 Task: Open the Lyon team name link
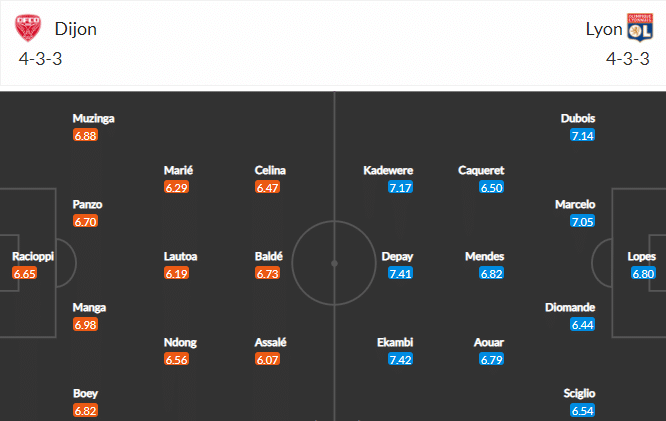604,29
